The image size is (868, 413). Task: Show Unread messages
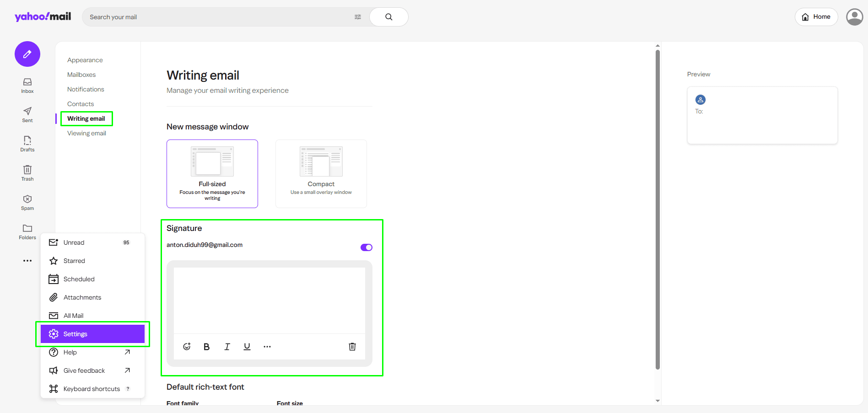[92, 242]
